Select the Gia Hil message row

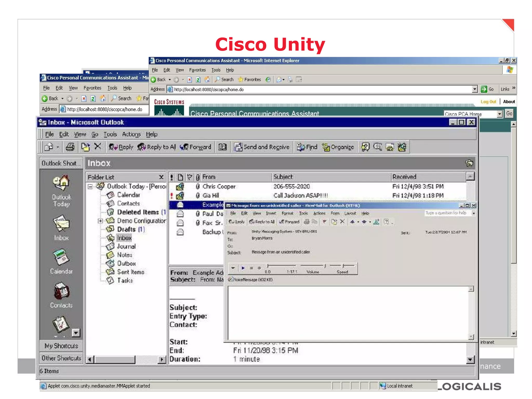[x=317, y=195]
